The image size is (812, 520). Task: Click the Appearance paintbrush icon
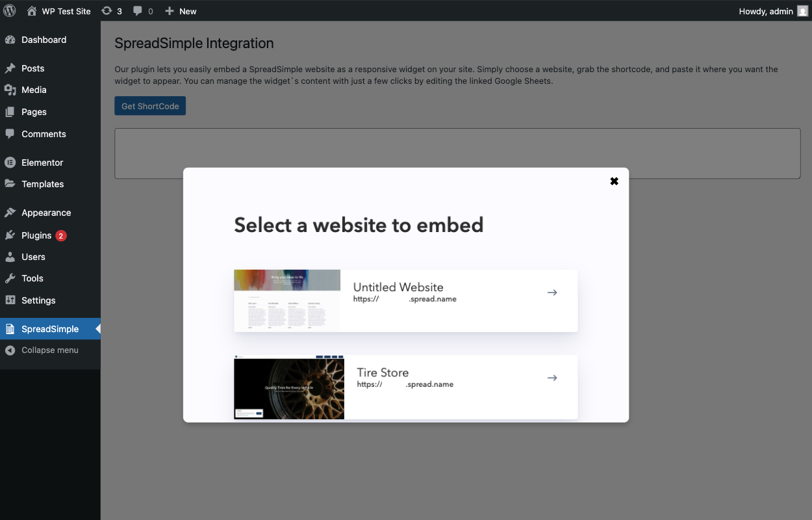(x=10, y=213)
